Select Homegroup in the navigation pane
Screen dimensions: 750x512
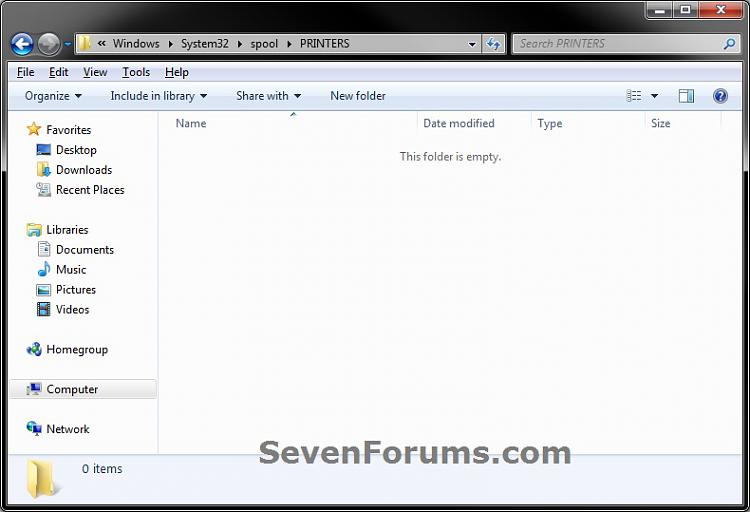point(77,350)
